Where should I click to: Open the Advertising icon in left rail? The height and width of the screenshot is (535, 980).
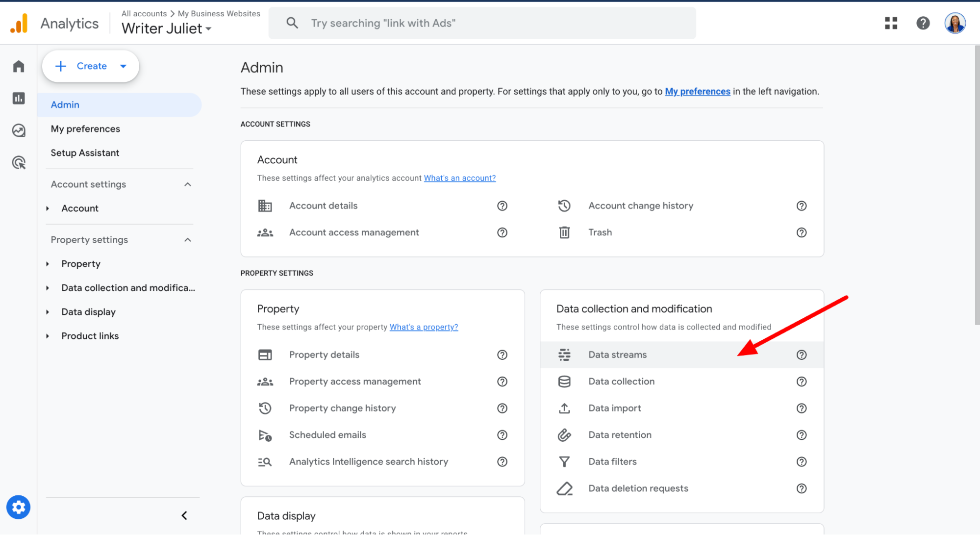click(x=19, y=162)
